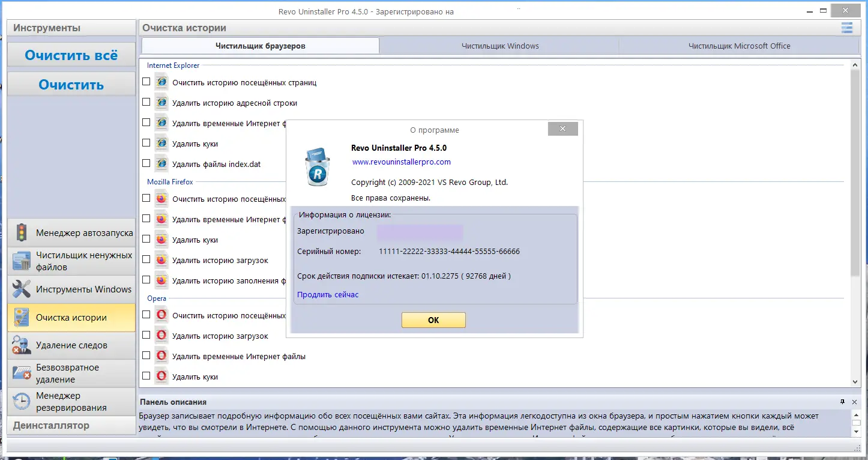Click the Opera icon beside Удалить куки
Screen dimensions: 868x460
(161, 377)
